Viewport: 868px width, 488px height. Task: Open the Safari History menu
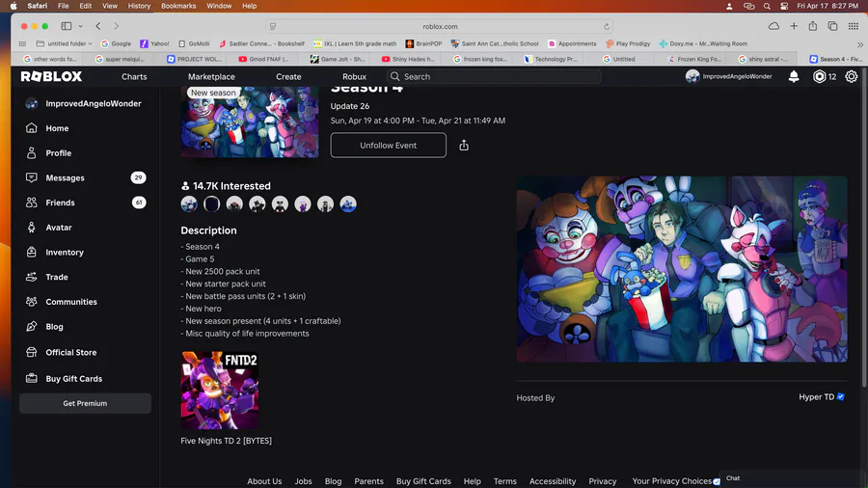139,6
